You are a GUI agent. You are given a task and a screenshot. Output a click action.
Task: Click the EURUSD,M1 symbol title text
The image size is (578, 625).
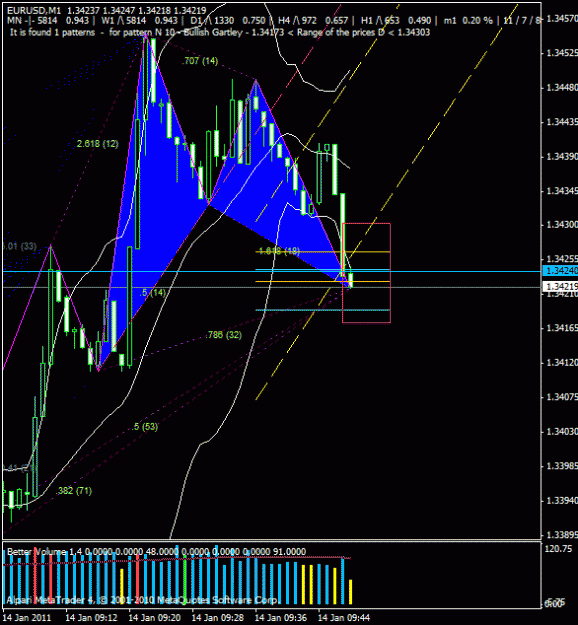pyautogui.click(x=34, y=10)
